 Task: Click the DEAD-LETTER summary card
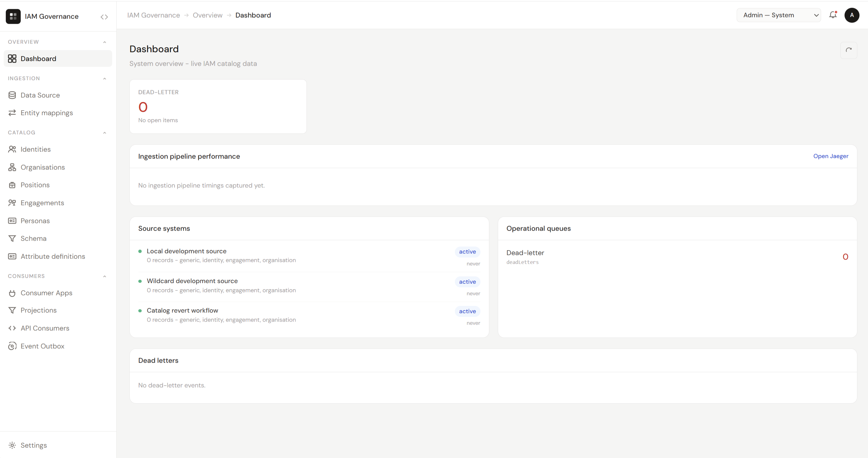point(218,106)
